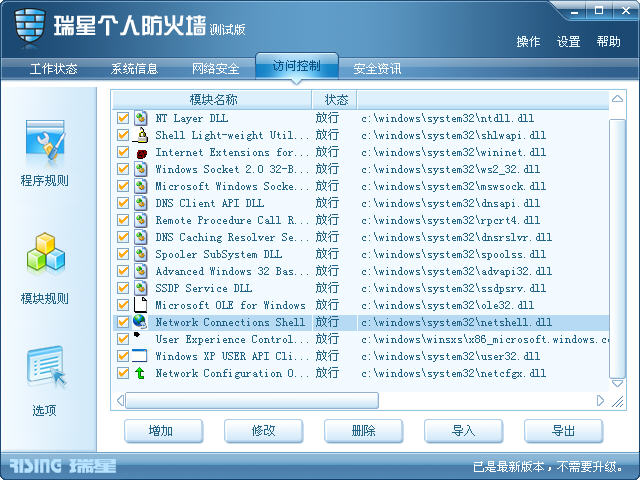Select the Microsoft OLE for Windows row
Screen dimensions: 640x480
(x=361, y=305)
